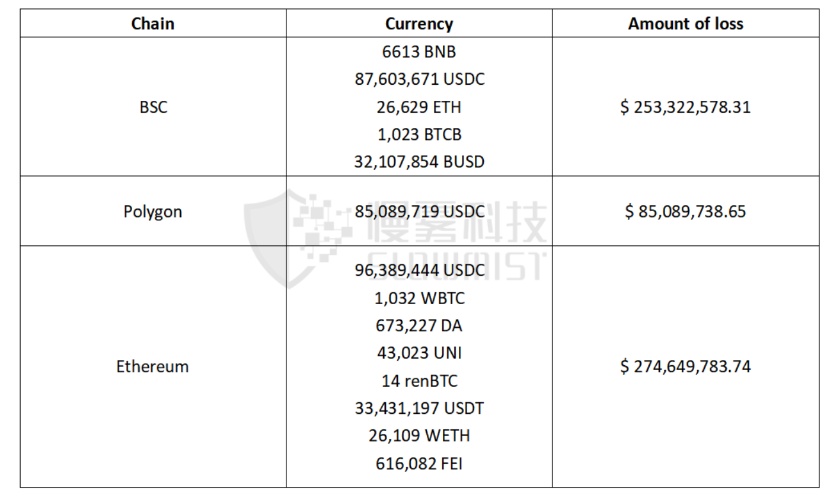Click the $ 253,322,578.31 loss amount
Screen dimensions: 827x504
point(685,107)
